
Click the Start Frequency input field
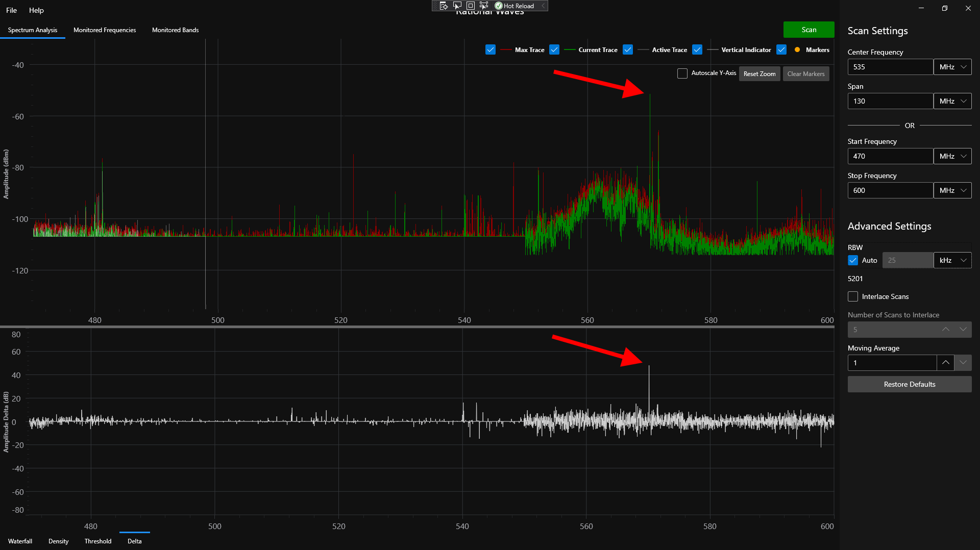890,156
